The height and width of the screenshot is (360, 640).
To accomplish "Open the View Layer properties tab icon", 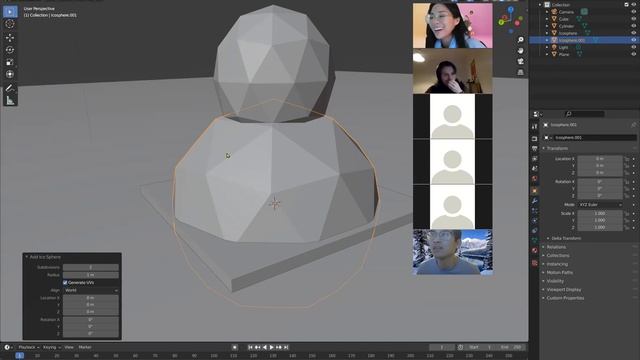I will pos(535,158).
